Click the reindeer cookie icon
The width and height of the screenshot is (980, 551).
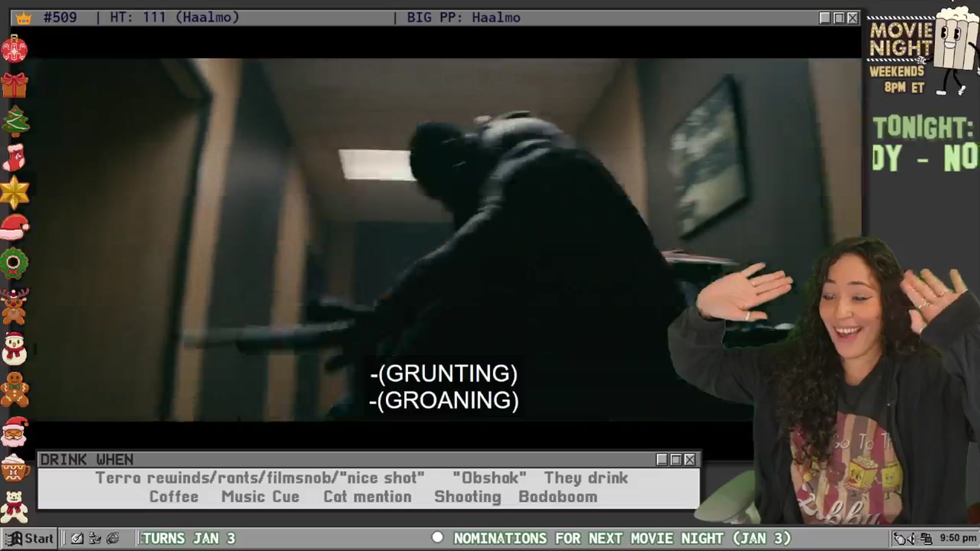tap(14, 306)
